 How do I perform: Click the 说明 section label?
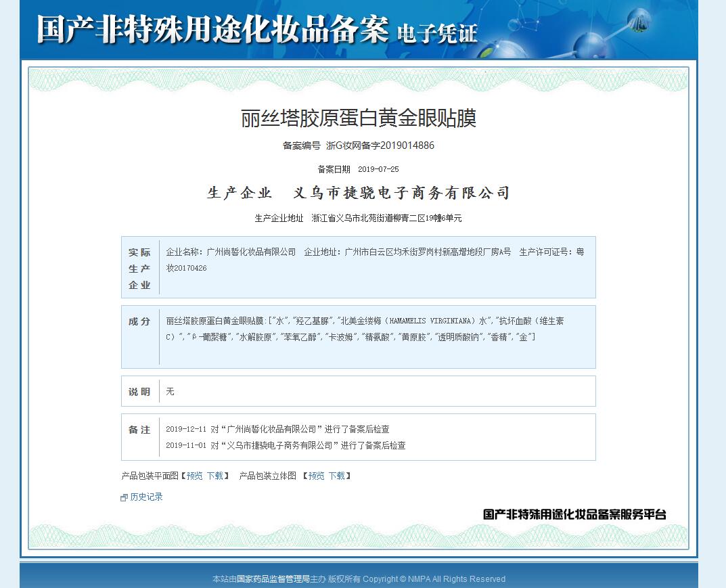point(139,392)
